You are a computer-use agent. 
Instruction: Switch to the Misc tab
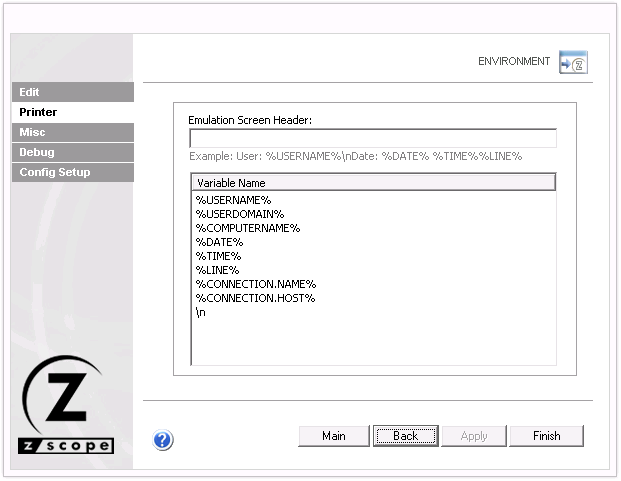[x=72, y=132]
